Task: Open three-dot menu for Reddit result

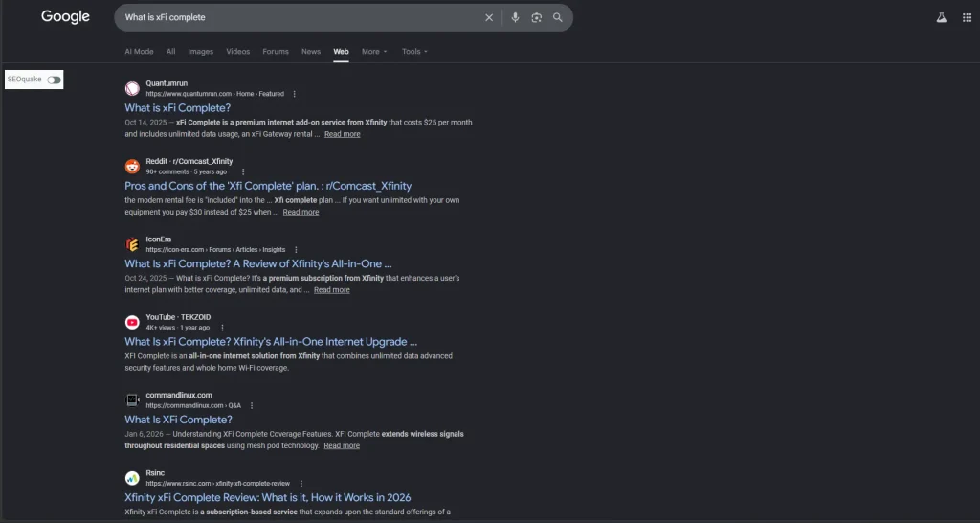Action: click(243, 172)
